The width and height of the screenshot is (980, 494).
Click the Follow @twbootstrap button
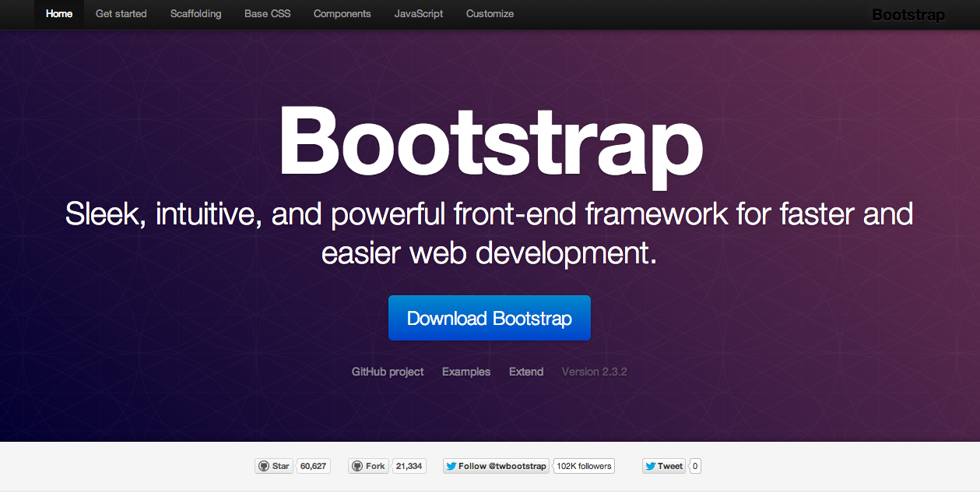coord(496,466)
